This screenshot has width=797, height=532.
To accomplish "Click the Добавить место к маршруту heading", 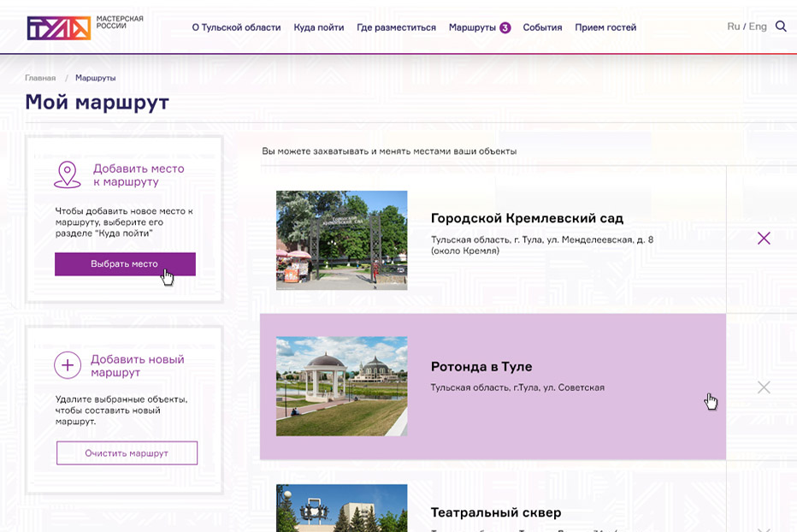I will [x=139, y=175].
